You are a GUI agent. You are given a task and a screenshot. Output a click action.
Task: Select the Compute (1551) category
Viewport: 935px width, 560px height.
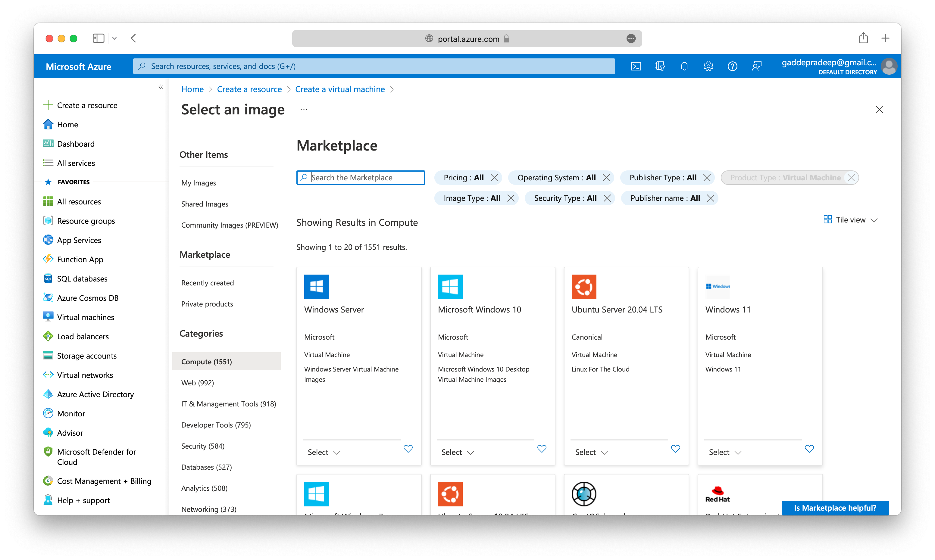pyautogui.click(x=226, y=362)
